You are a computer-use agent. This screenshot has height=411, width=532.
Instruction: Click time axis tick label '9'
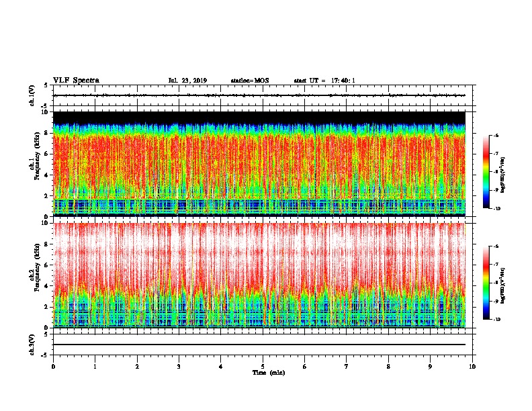point(430,367)
